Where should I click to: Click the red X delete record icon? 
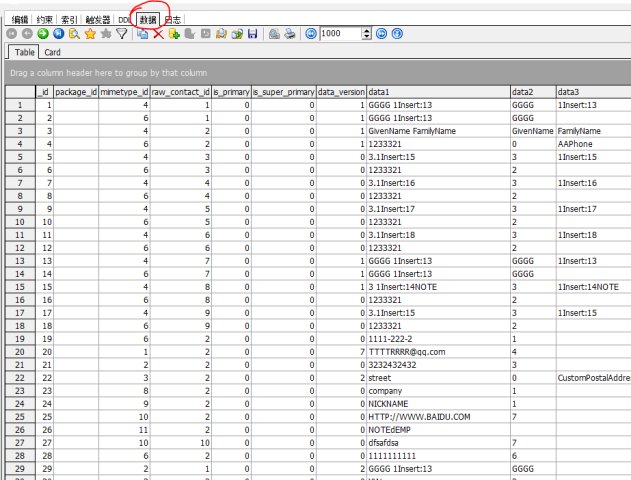click(159, 34)
